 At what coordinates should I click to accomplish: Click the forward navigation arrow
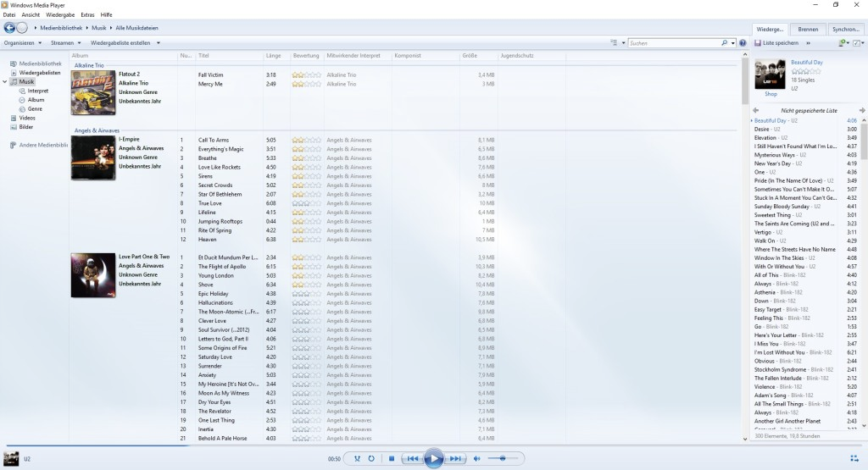click(x=21, y=28)
